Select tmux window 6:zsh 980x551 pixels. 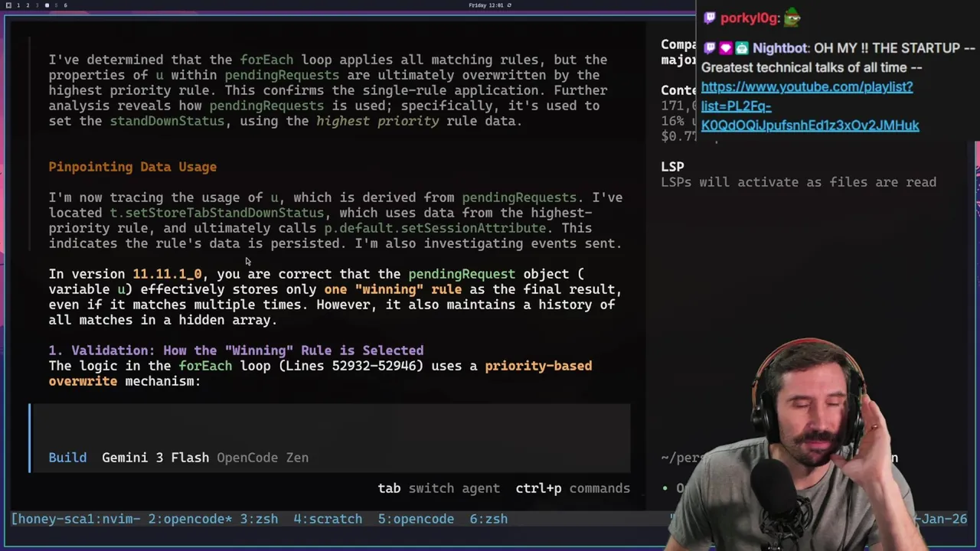tap(488, 519)
